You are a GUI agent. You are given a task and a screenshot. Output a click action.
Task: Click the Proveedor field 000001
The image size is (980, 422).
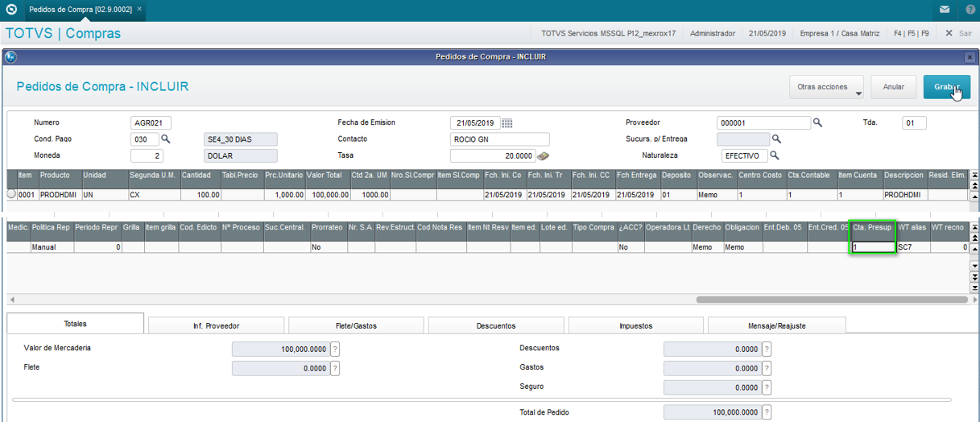click(x=763, y=123)
